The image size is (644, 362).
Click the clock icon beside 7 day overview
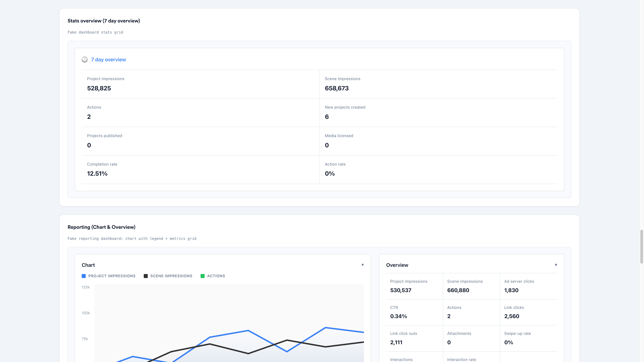point(85,59)
